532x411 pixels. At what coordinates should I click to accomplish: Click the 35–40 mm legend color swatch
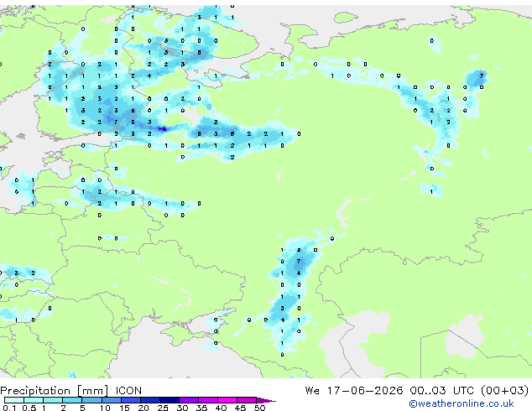[x=207, y=400]
